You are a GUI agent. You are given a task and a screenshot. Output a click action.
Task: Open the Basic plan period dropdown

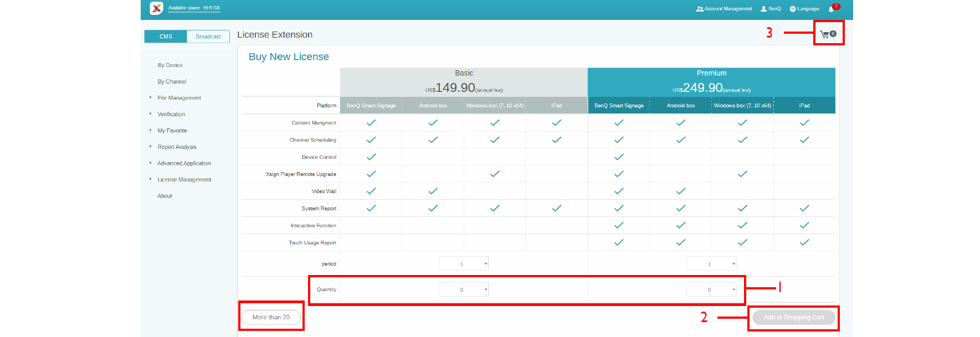464,264
